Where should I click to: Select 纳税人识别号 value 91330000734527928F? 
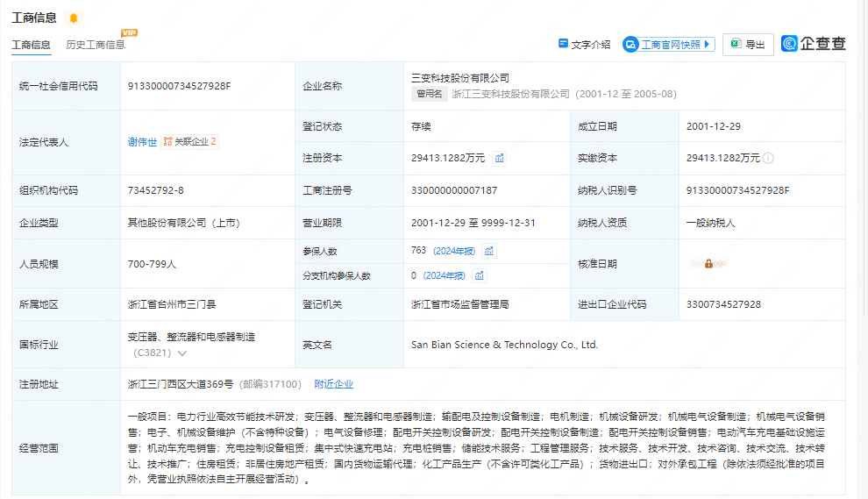[x=738, y=190]
